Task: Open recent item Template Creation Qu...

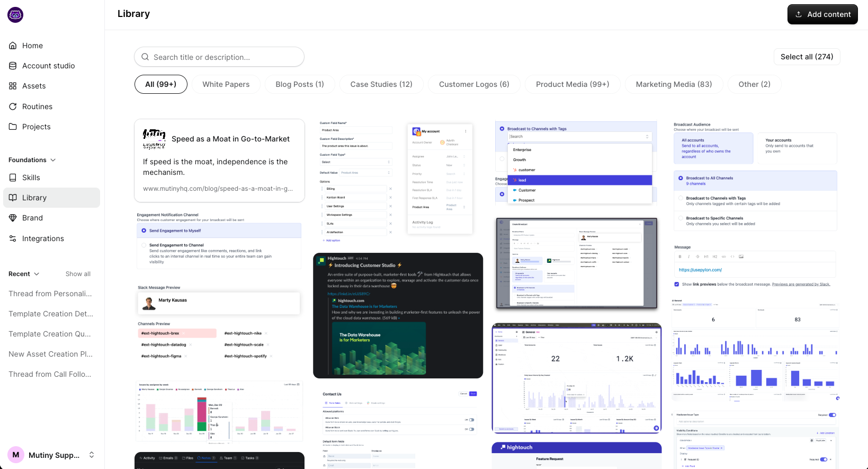Action: coord(50,334)
